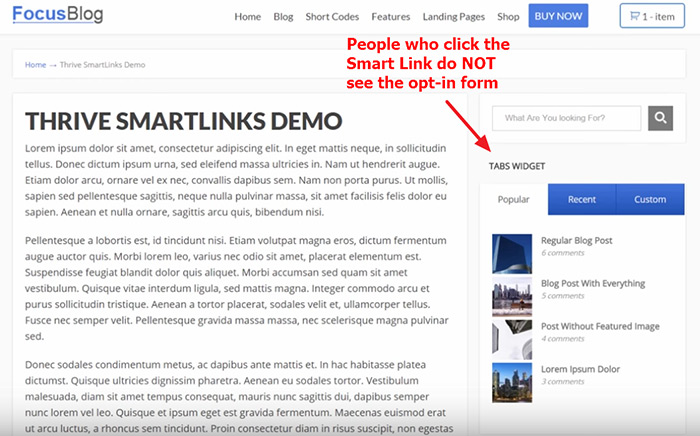Image resolution: width=700 pixels, height=436 pixels.
Task: Open the Regular Blog Post thumbnail
Action: click(x=512, y=253)
